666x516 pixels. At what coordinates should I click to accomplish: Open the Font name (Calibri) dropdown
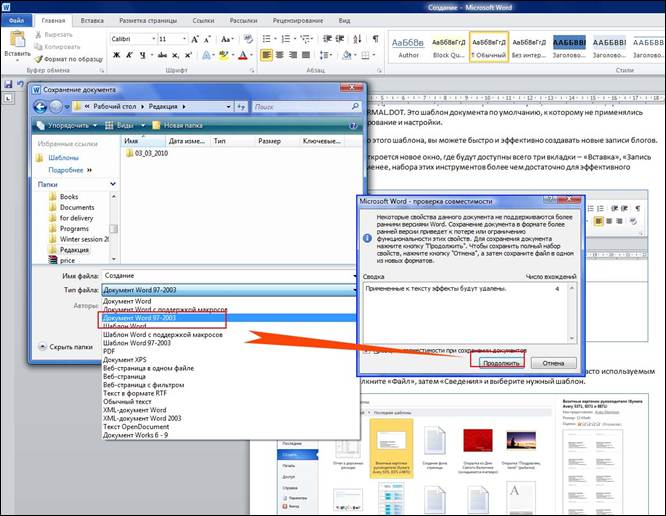coord(154,39)
